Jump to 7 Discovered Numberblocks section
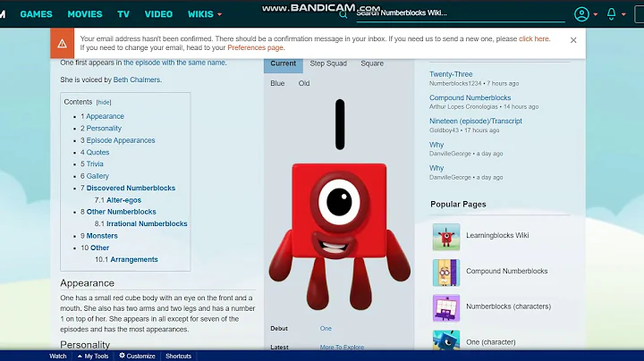The image size is (644, 361). 128,189
